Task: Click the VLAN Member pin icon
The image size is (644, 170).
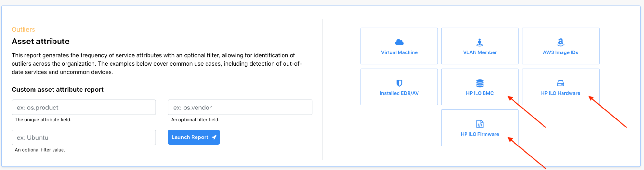Action: tap(480, 42)
